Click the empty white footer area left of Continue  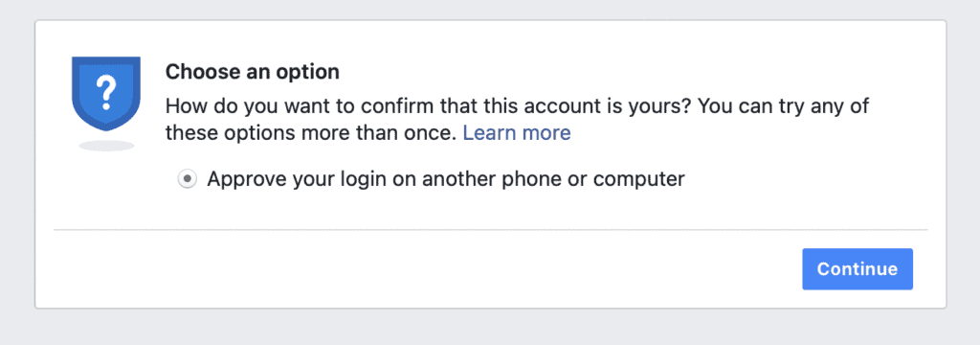425,269
